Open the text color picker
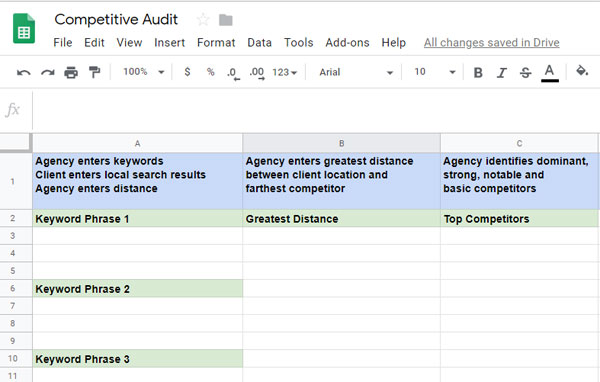 pos(549,72)
